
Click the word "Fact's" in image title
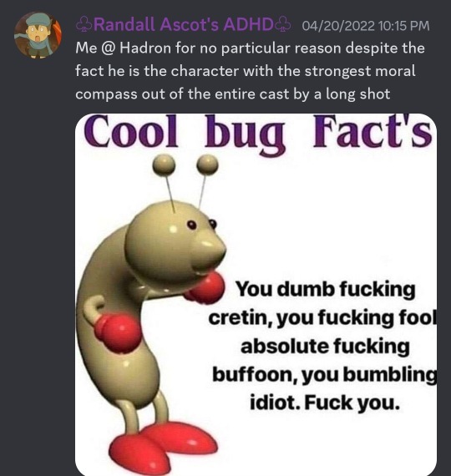(x=372, y=131)
